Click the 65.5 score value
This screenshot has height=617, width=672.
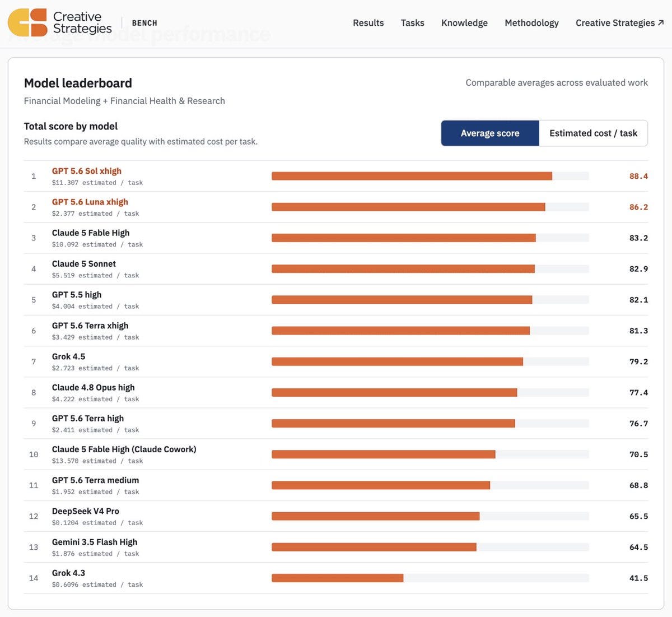[x=638, y=516]
